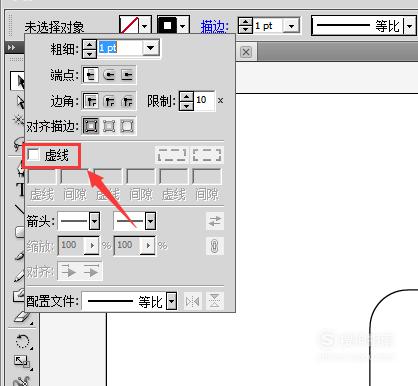This screenshot has width=418, height=386.
Task: Click the preserve exact dash lengths icon
Action: [x=172, y=155]
